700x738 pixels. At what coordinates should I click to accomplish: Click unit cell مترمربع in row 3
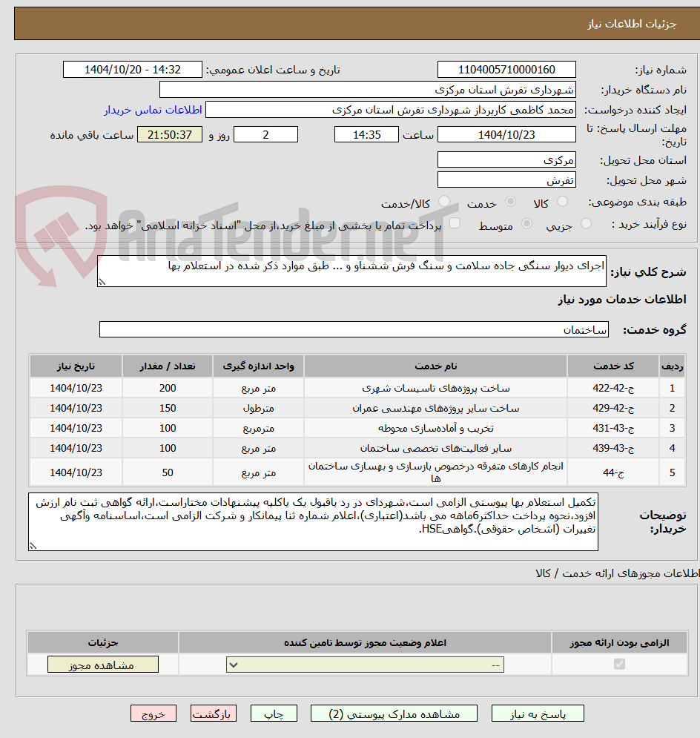coord(258,428)
